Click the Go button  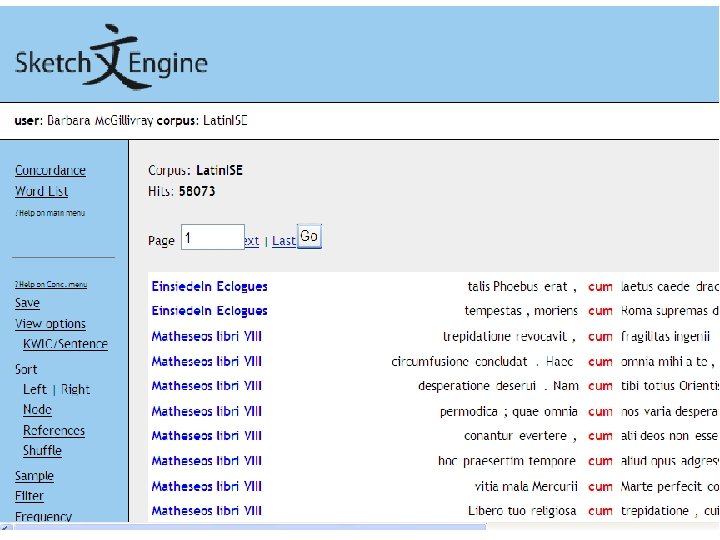pos(309,236)
